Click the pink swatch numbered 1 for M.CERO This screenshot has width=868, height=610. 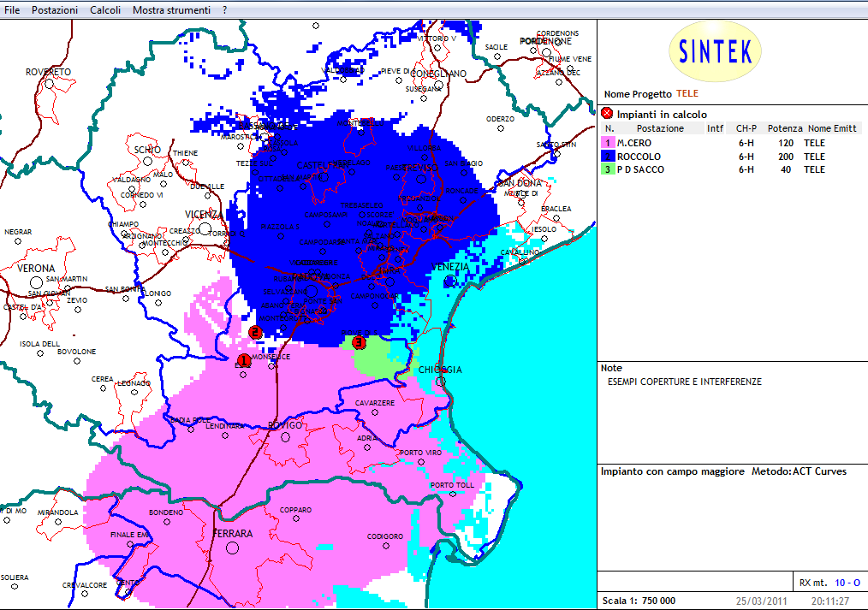pyautogui.click(x=609, y=143)
